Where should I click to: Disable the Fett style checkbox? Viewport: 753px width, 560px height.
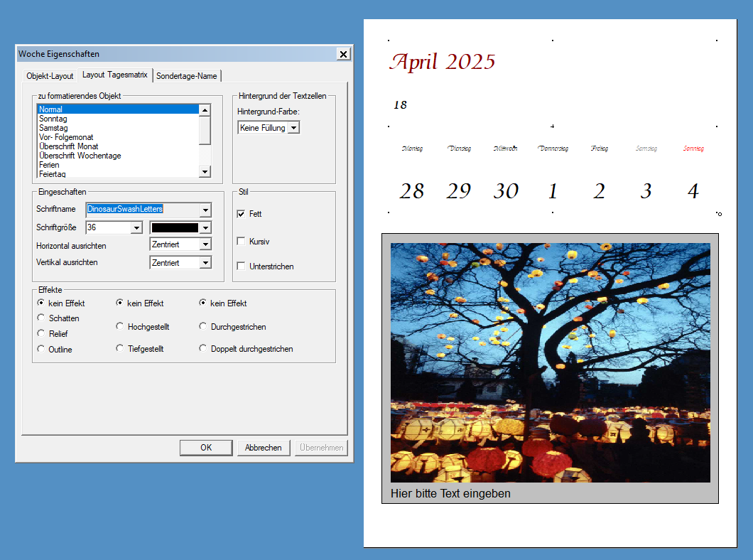pos(240,214)
